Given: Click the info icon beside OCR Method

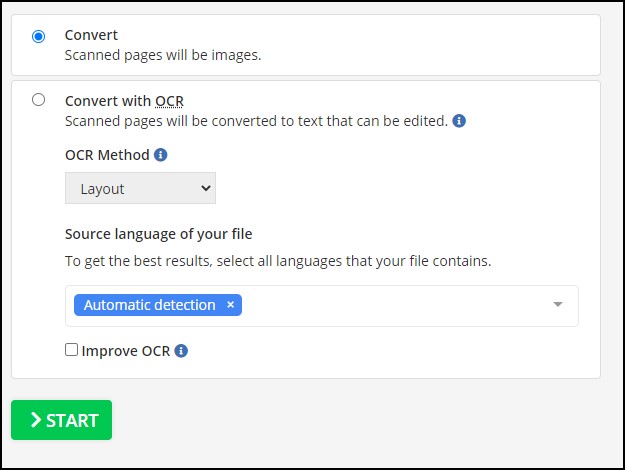Looking at the screenshot, I should pos(161,155).
